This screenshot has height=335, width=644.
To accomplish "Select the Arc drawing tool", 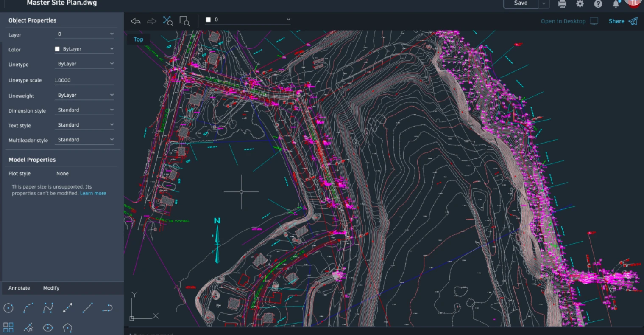I will [28, 308].
